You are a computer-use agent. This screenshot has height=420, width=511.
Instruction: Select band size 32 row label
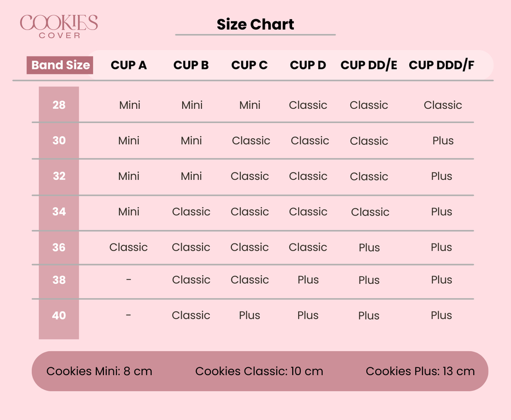[59, 176]
